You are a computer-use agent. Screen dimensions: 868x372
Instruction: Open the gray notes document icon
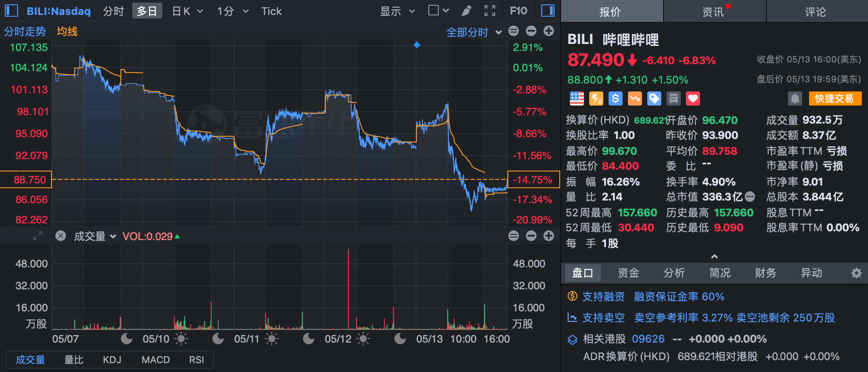tap(674, 98)
